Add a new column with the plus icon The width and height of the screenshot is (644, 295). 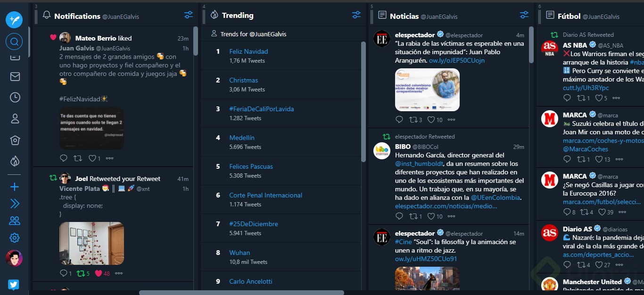point(14,186)
